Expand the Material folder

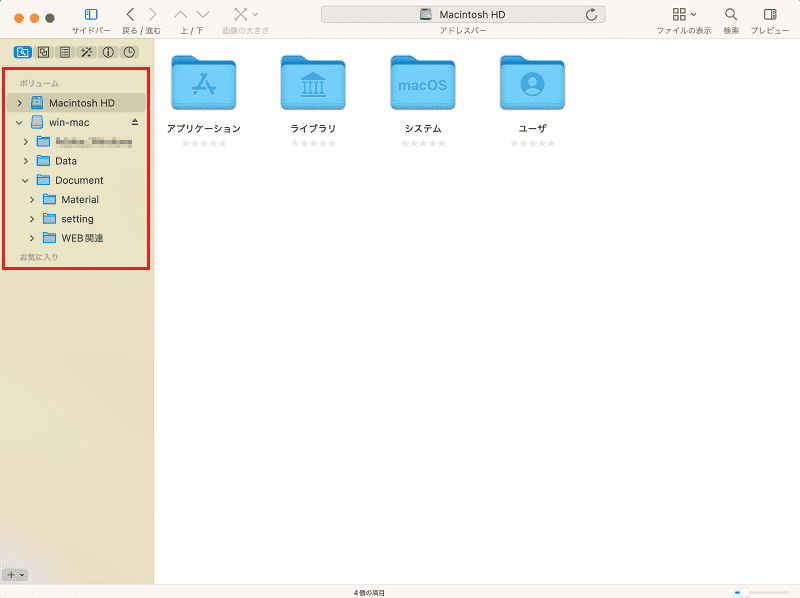click(x=32, y=200)
